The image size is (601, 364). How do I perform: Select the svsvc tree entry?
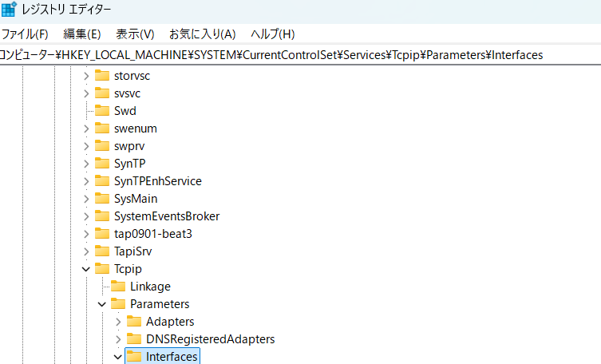(127, 93)
